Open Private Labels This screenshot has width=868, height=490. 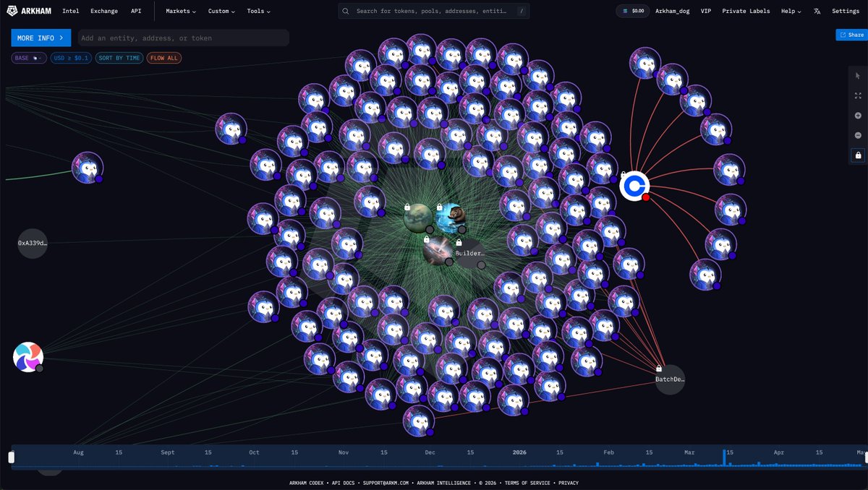tap(746, 12)
